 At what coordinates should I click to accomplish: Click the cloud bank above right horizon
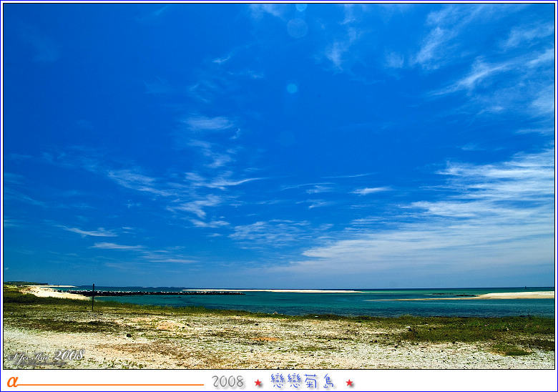458,229
